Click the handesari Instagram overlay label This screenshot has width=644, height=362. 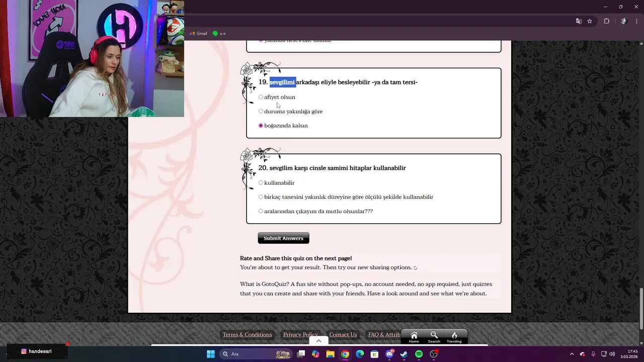pos(36,351)
